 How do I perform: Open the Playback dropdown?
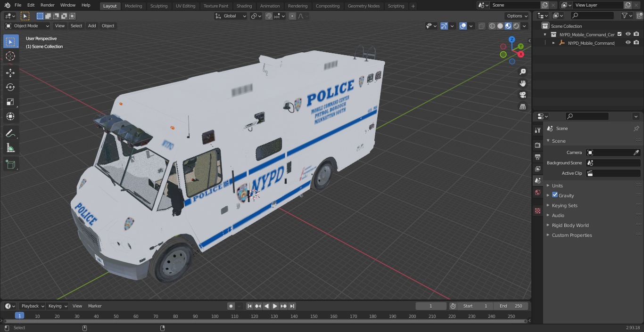point(33,306)
